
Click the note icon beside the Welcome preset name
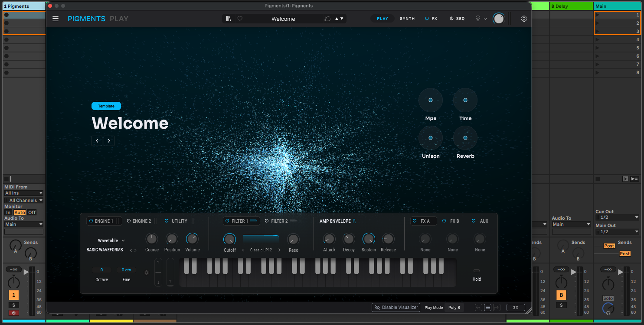[x=327, y=19]
